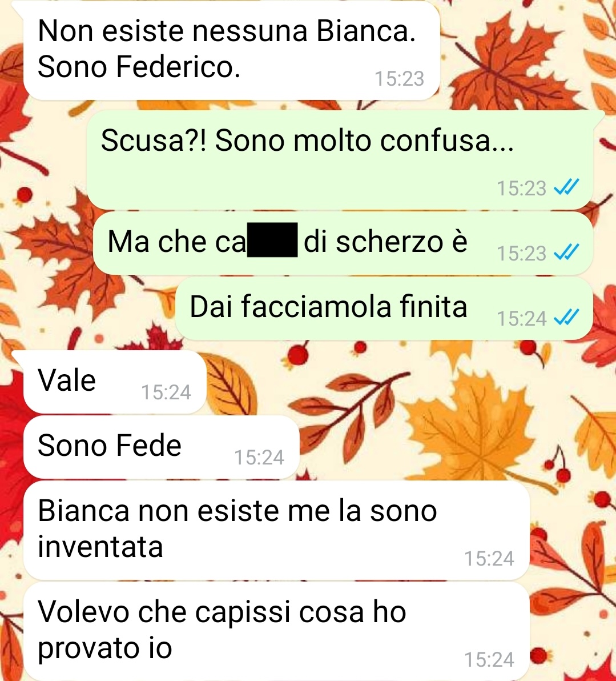
Task: Select the 'Scusa?! Sono molto confusa...' message bubble
Action: click(x=340, y=159)
